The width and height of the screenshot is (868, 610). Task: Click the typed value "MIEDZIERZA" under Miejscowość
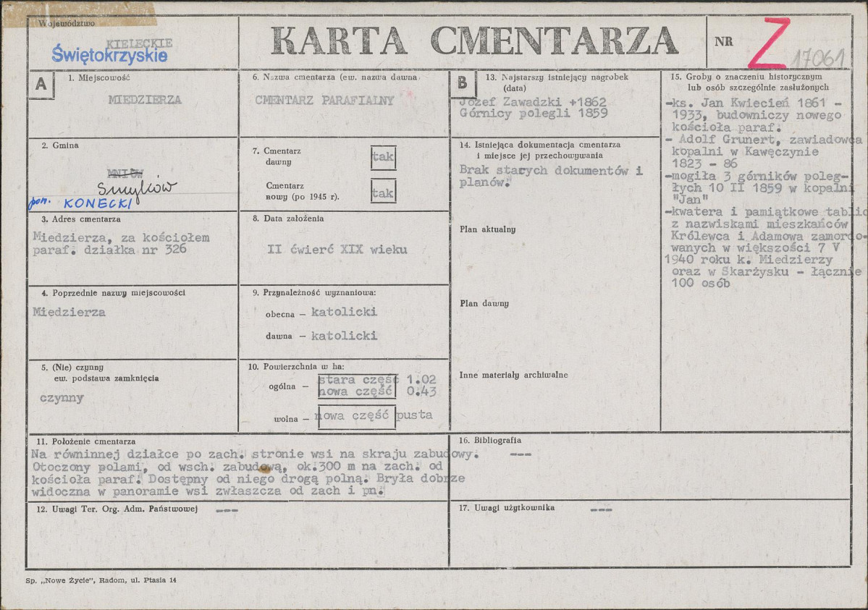pos(145,100)
